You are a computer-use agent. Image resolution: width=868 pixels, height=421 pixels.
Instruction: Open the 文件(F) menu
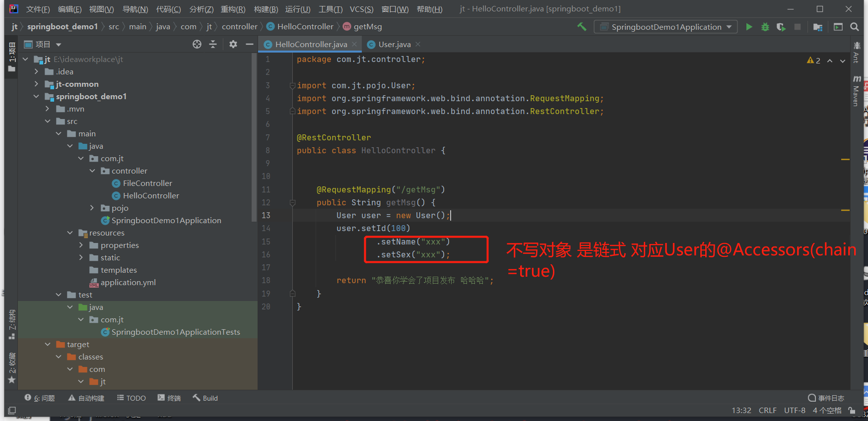(x=38, y=9)
